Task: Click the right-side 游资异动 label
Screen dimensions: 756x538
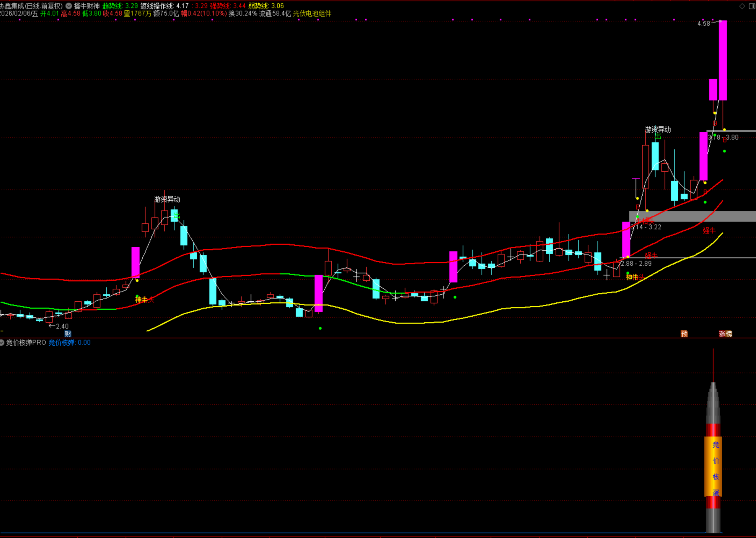Action: pyautogui.click(x=658, y=129)
